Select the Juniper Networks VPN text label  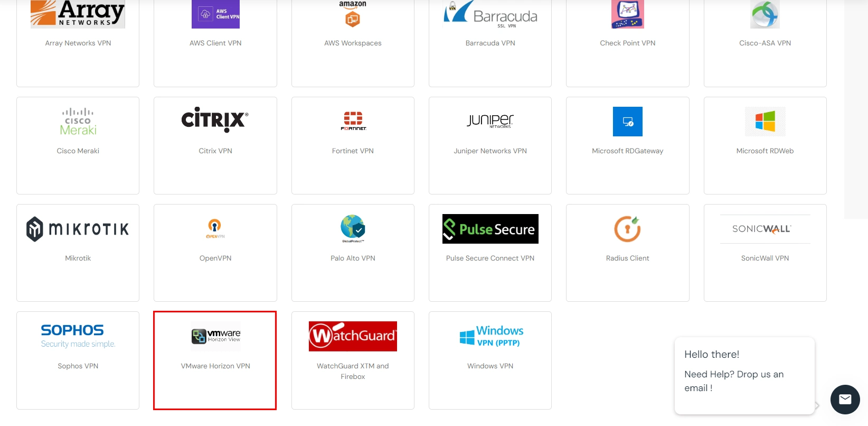(490, 151)
